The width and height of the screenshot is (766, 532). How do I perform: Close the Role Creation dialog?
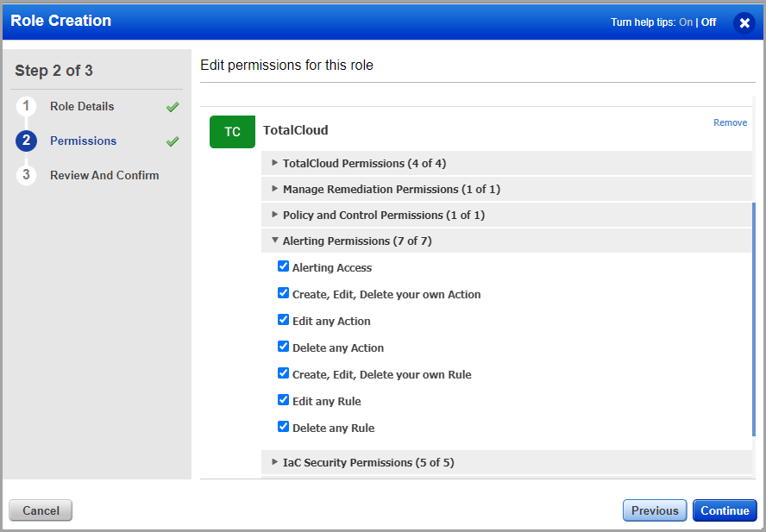[744, 23]
